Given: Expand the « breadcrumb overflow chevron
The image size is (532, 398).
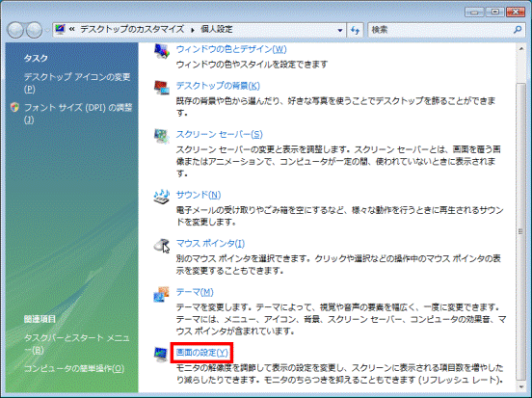Looking at the screenshot, I should pyautogui.click(x=72, y=30).
